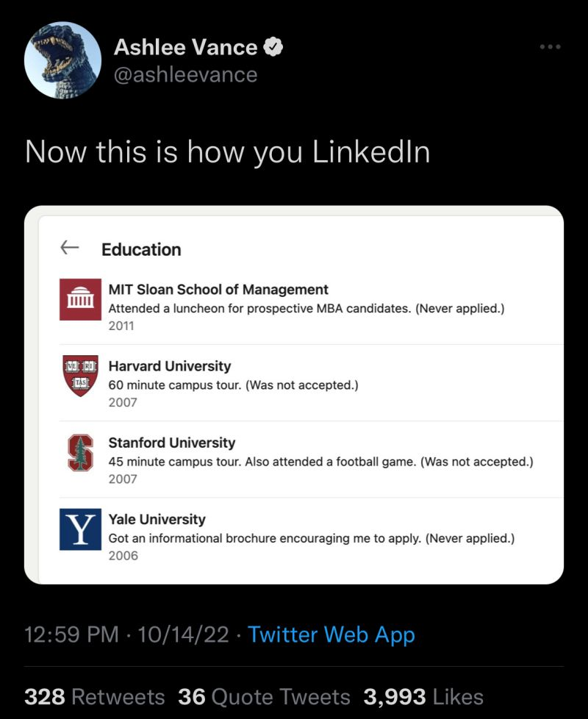View the 328 Retweets list
Image resolution: width=588 pixels, height=719 pixels.
click(95, 696)
